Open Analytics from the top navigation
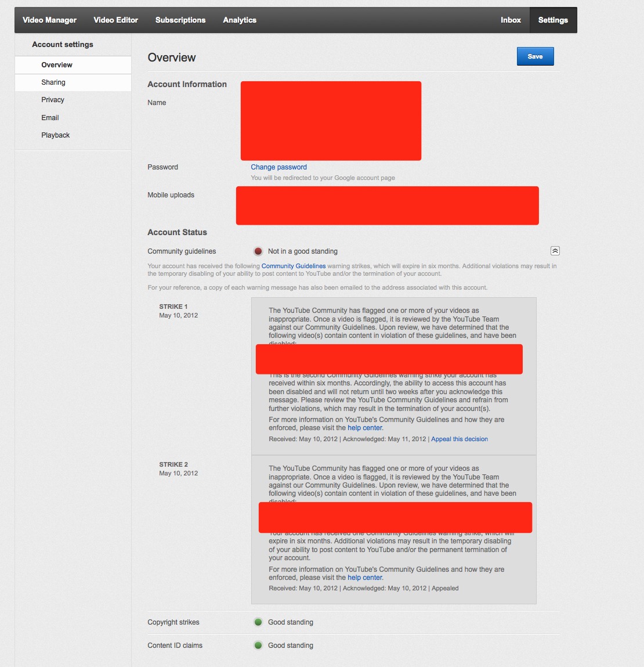The height and width of the screenshot is (667, 644). coord(240,20)
